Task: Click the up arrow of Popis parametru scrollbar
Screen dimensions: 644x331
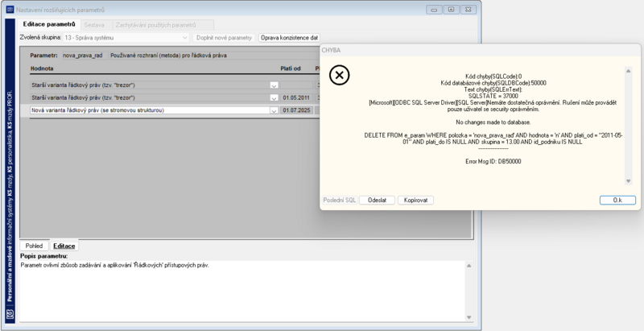Action: pos(469,266)
